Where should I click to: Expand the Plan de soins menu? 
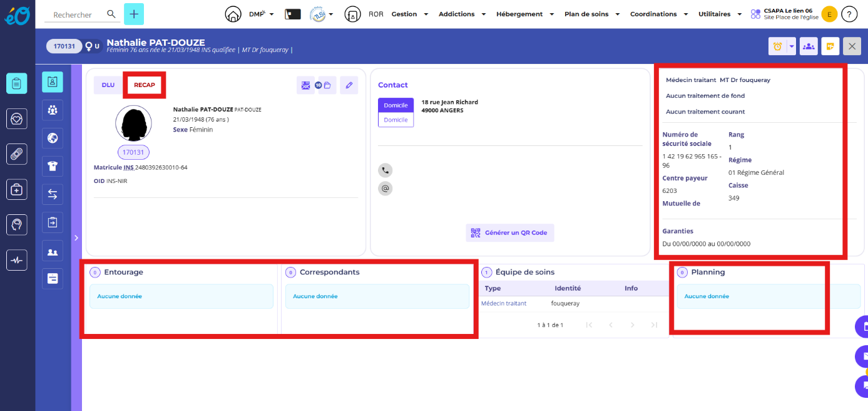pyautogui.click(x=591, y=14)
